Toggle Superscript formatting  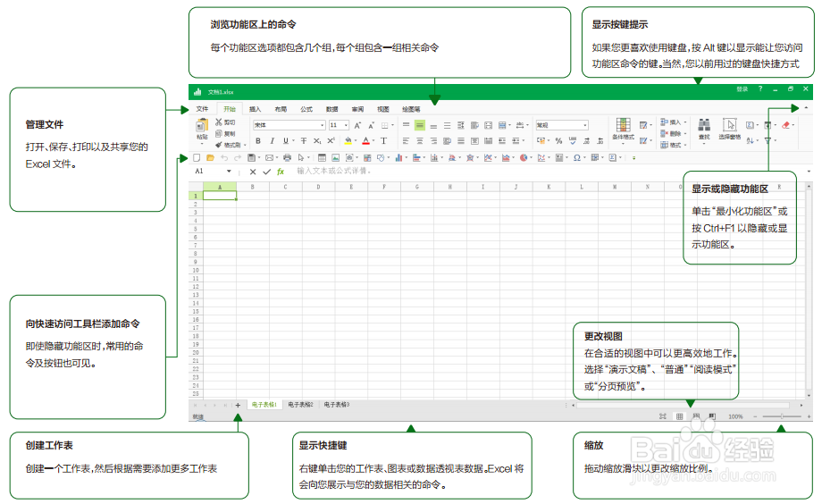[x=331, y=141]
